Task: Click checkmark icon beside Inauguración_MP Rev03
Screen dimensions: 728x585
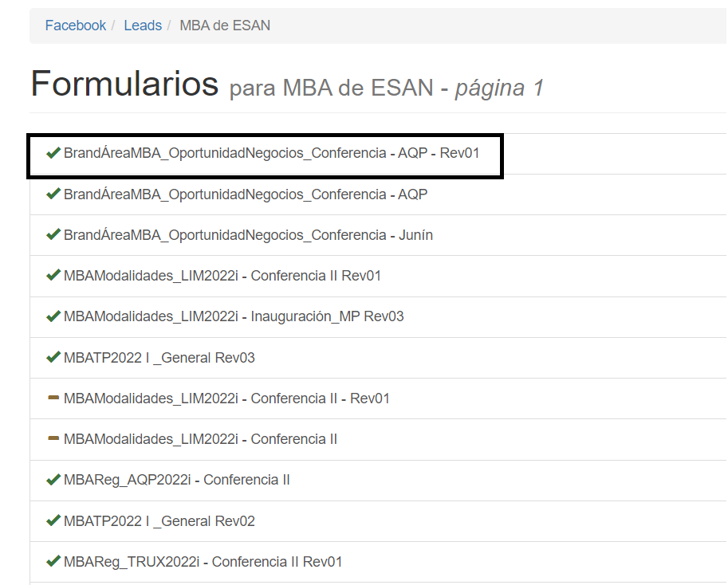Action: click(53, 316)
